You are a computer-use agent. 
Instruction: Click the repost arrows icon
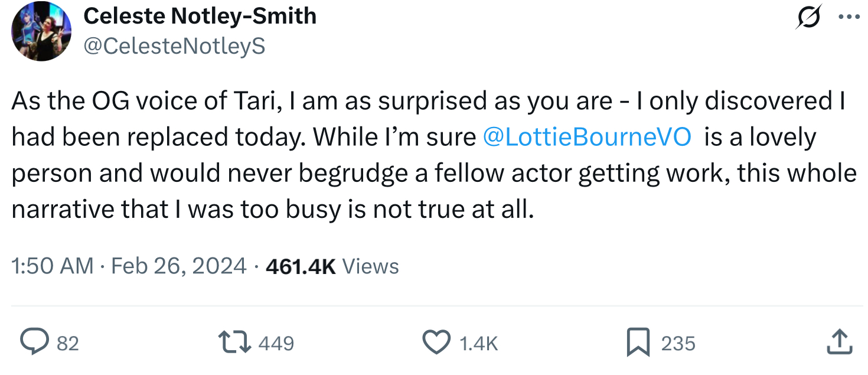click(234, 343)
